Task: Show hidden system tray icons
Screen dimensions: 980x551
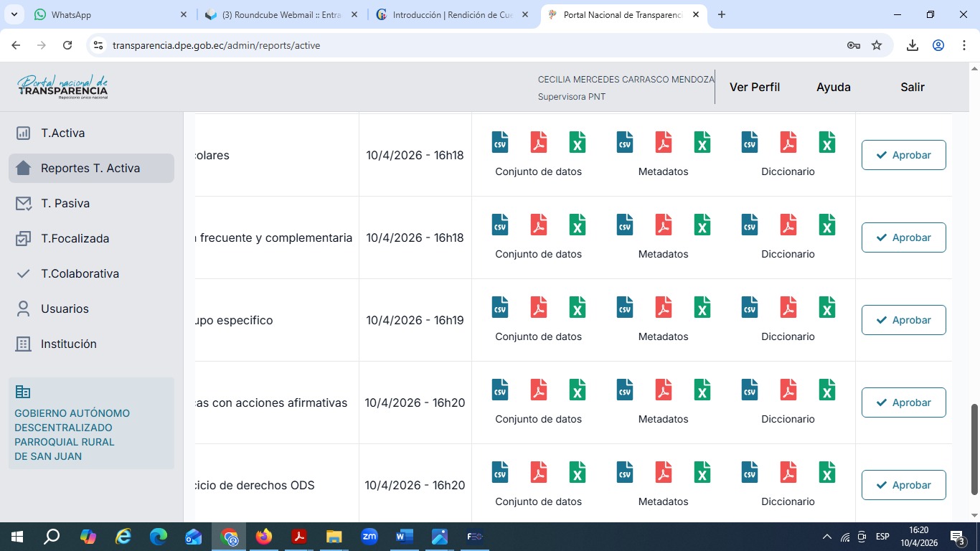Action: click(x=827, y=537)
